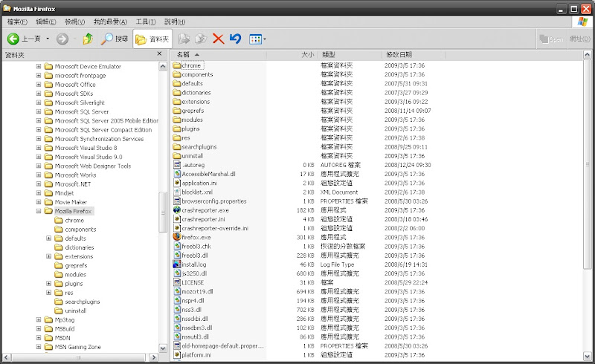The width and height of the screenshot is (595, 364).
Task: Click the Forward arrow button
Action: [62, 39]
